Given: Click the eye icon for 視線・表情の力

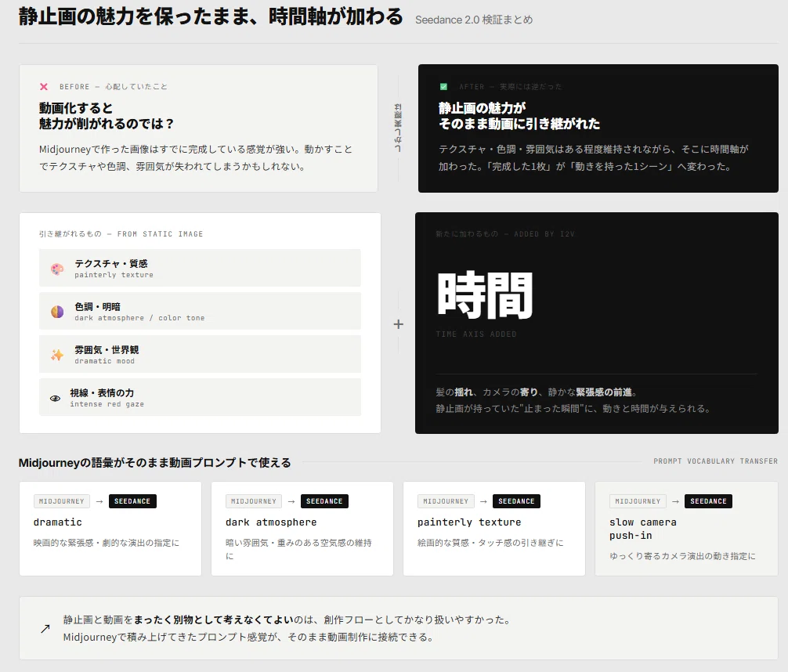Looking at the screenshot, I should tap(56, 398).
